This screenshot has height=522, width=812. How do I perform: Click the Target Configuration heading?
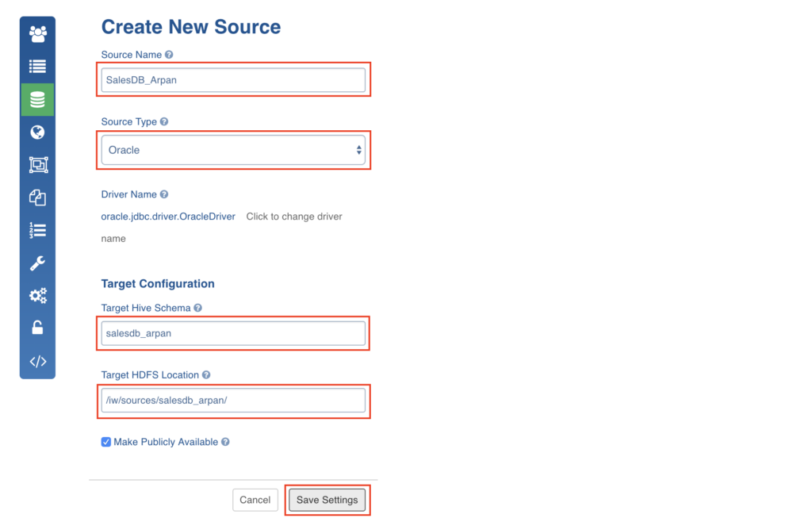[158, 284]
